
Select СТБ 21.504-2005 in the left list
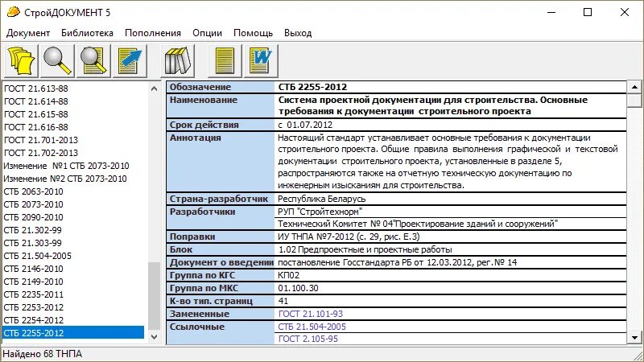point(37,256)
